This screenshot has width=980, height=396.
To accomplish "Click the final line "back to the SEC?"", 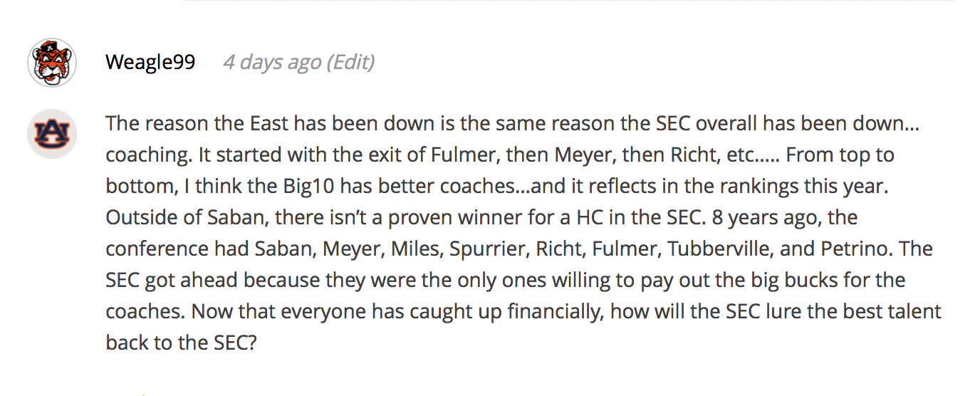I will point(181,343).
